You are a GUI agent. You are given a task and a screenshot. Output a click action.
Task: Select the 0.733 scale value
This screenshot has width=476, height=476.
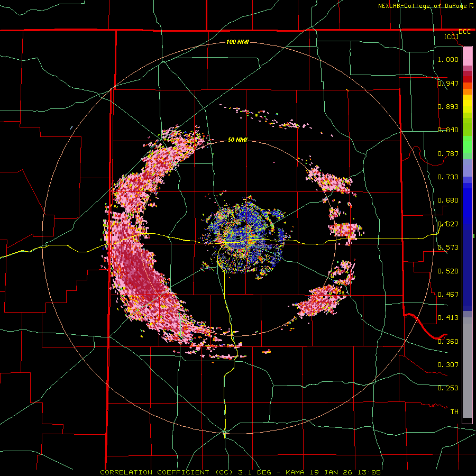pos(448,177)
